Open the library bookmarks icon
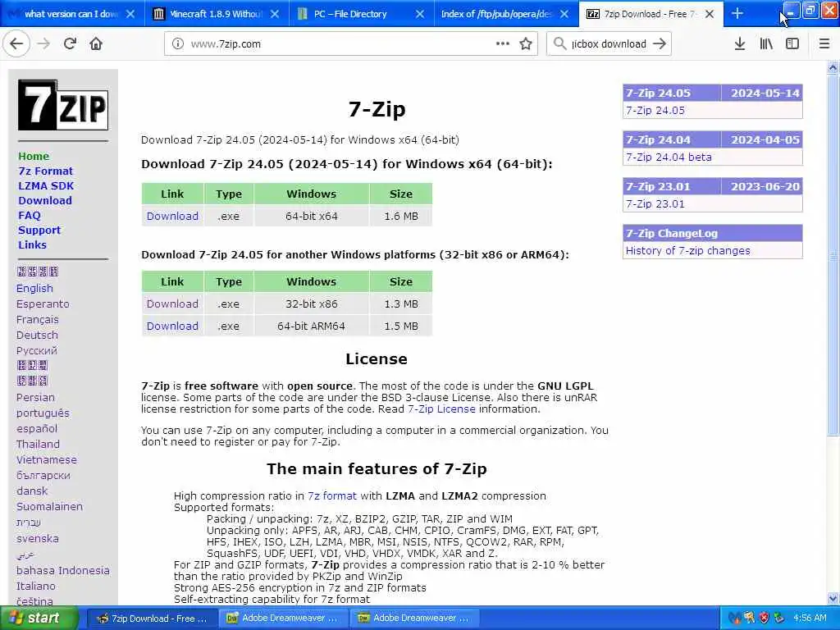 [x=766, y=44]
